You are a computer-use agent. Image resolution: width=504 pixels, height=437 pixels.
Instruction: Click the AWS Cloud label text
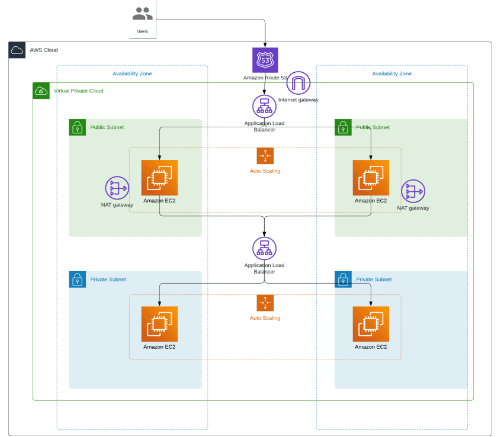click(45, 50)
